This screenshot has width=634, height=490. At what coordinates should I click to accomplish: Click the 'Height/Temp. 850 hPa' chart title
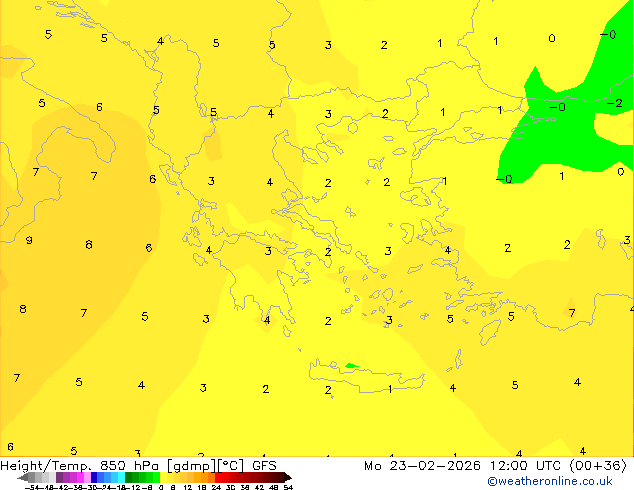[x=79, y=466]
